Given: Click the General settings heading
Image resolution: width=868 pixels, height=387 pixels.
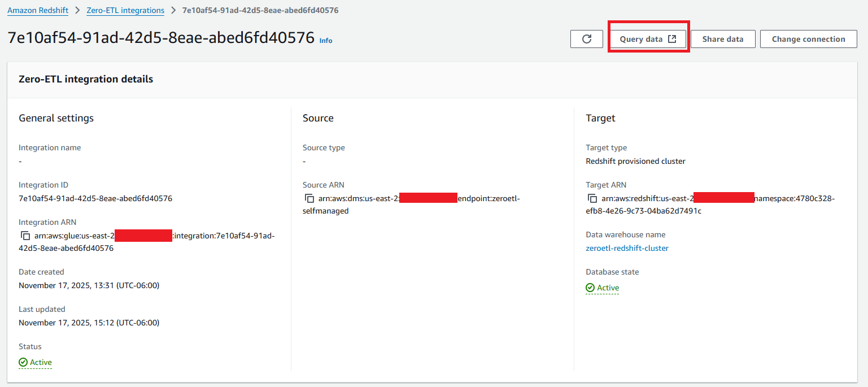Looking at the screenshot, I should click(56, 118).
